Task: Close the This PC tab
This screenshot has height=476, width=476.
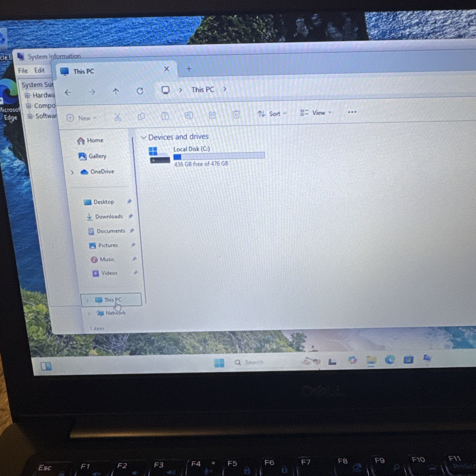Action: coord(167,69)
